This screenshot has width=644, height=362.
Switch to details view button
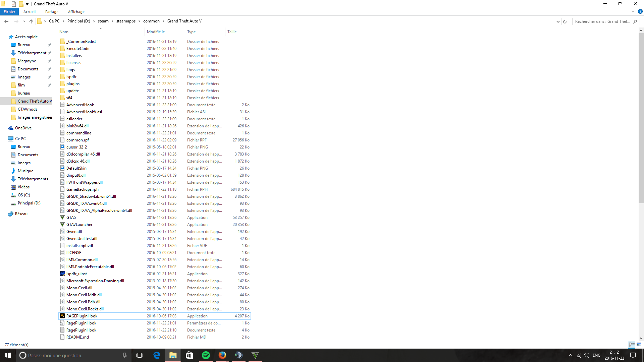coord(632,345)
